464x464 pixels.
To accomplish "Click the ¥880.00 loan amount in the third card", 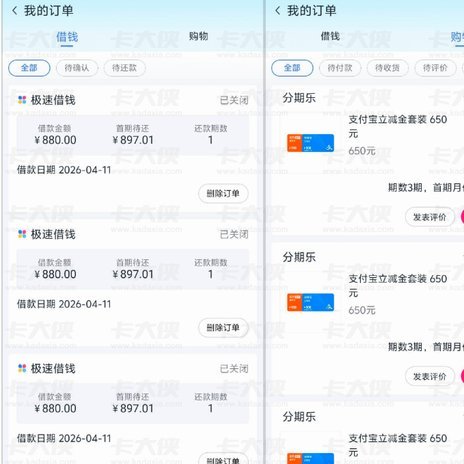I will 55,409.
